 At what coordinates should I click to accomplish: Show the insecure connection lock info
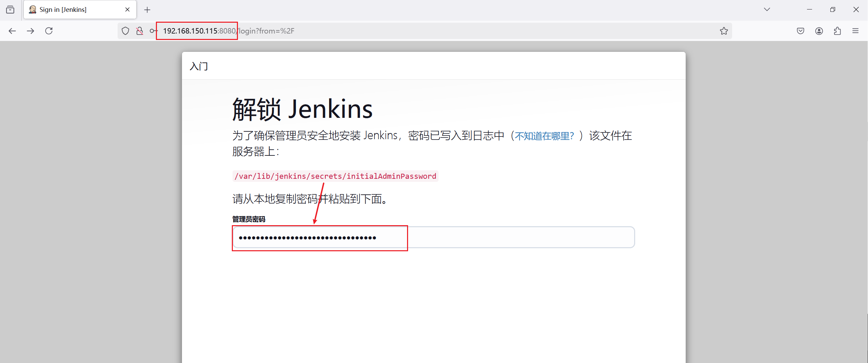click(140, 31)
